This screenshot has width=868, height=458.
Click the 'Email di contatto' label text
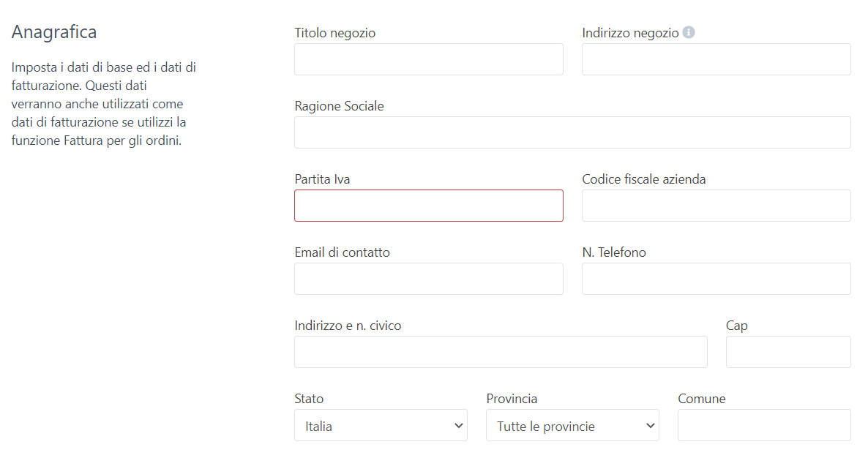tap(342, 252)
